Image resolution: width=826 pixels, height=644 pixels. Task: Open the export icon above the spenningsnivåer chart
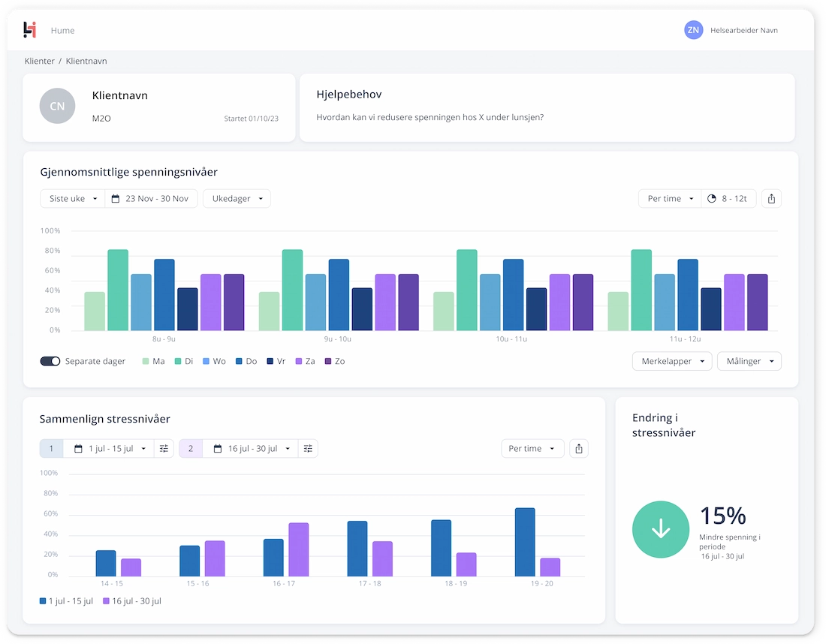click(x=771, y=198)
